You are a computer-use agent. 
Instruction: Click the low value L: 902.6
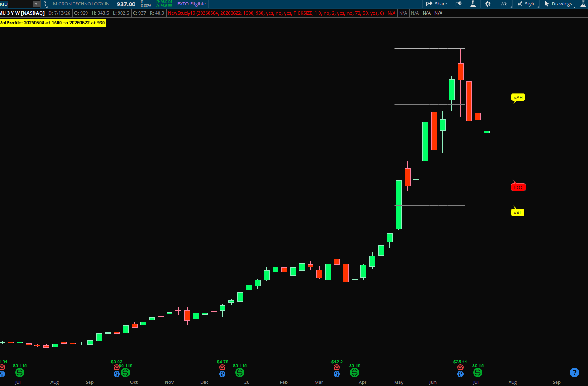(x=121, y=13)
